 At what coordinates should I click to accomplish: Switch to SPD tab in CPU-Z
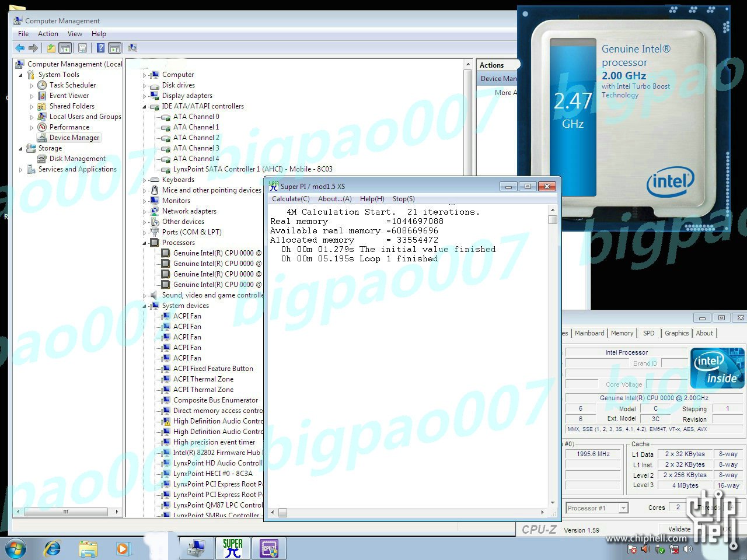(x=649, y=333)
